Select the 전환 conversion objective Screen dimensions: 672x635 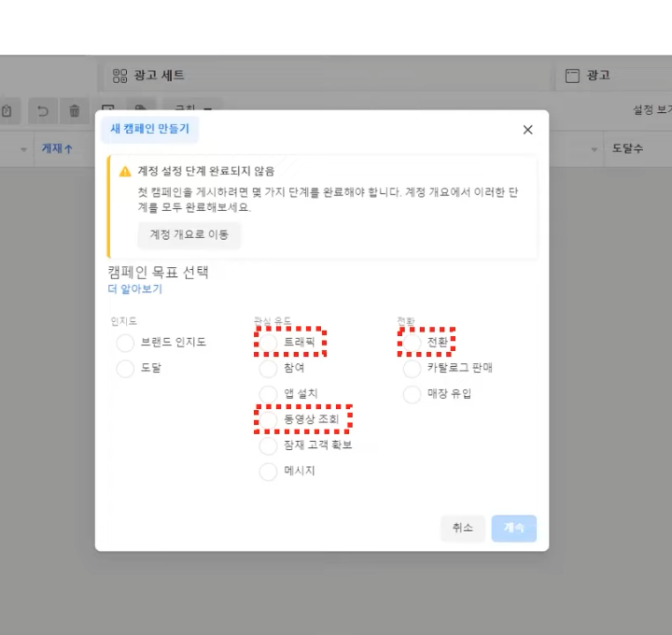pos(413,343)
